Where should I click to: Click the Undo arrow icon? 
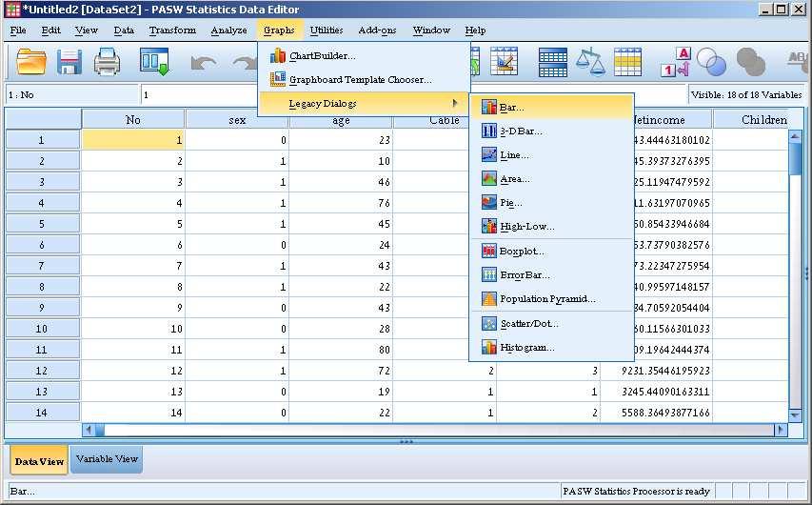point(204,63)
